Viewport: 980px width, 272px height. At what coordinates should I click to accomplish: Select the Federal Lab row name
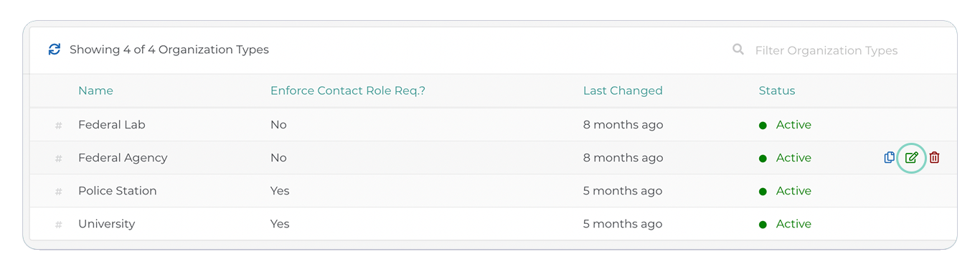coord(112,125)
